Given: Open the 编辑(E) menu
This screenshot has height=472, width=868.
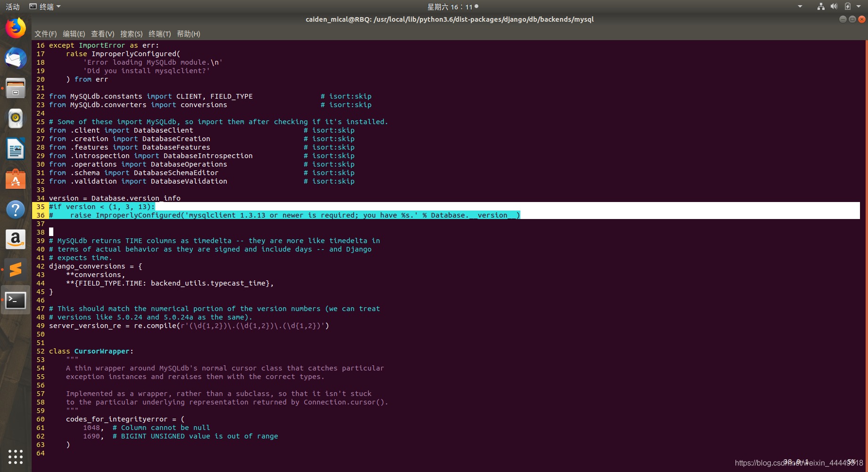Looking at the screenshot, I should point(74,34).
